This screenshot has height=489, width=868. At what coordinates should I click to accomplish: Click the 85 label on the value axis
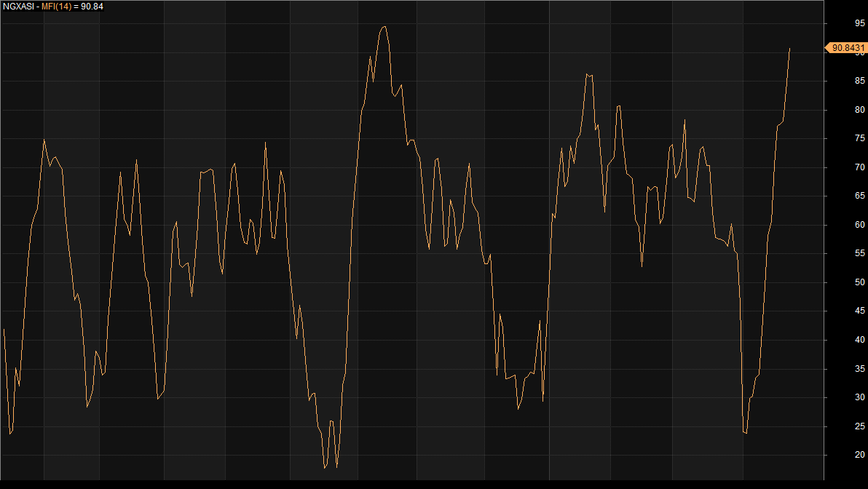(x=859, y=81)
